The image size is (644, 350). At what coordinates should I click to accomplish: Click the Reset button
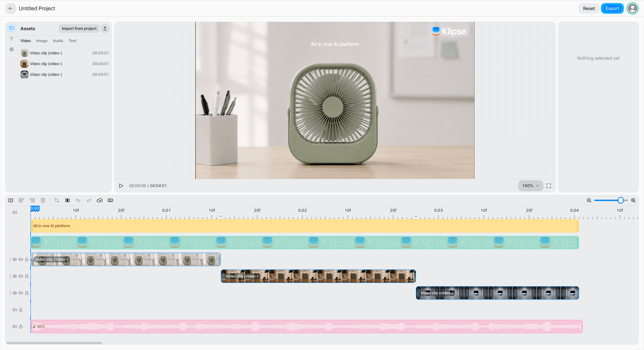coord(589,9)
